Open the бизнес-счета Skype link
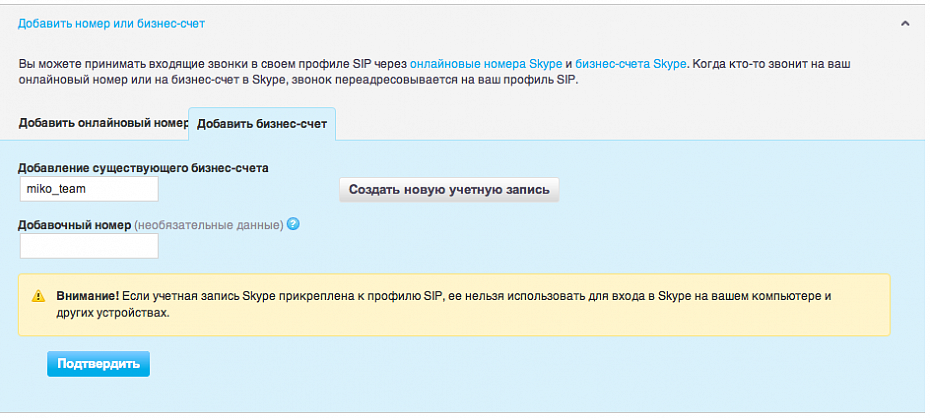The width and height of the screenshot is (930, 418). point(631,63)
